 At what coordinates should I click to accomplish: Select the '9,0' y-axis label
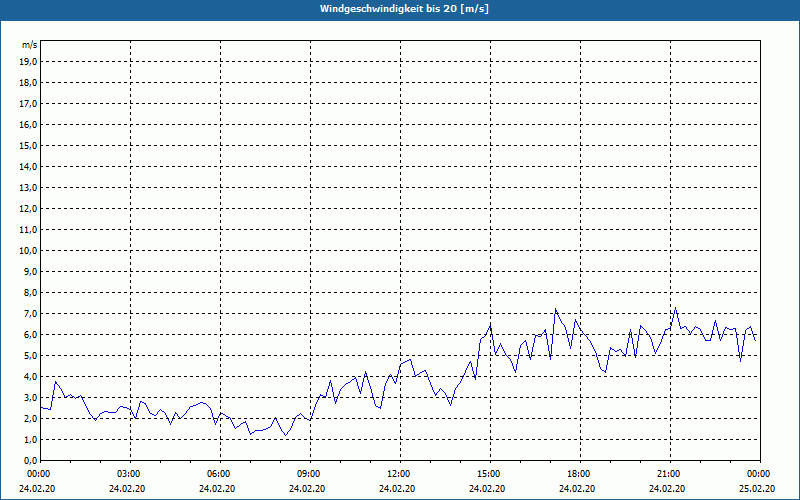pyautogui.click(x=31, y=271)
